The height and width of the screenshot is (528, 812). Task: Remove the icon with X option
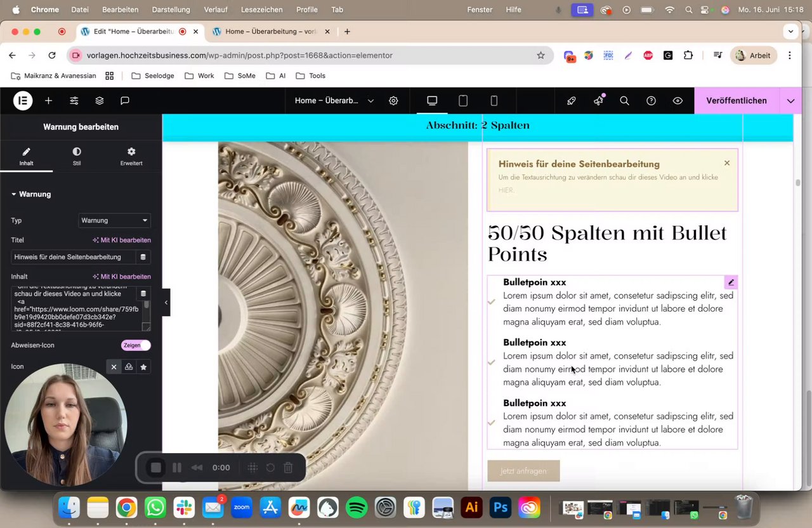tap(114, 367)
